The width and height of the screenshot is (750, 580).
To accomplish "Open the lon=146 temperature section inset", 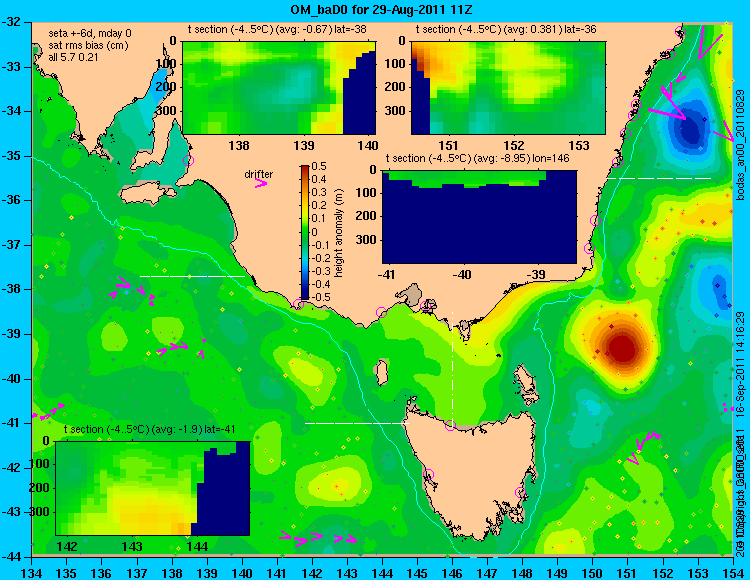I will coord(479,217).
